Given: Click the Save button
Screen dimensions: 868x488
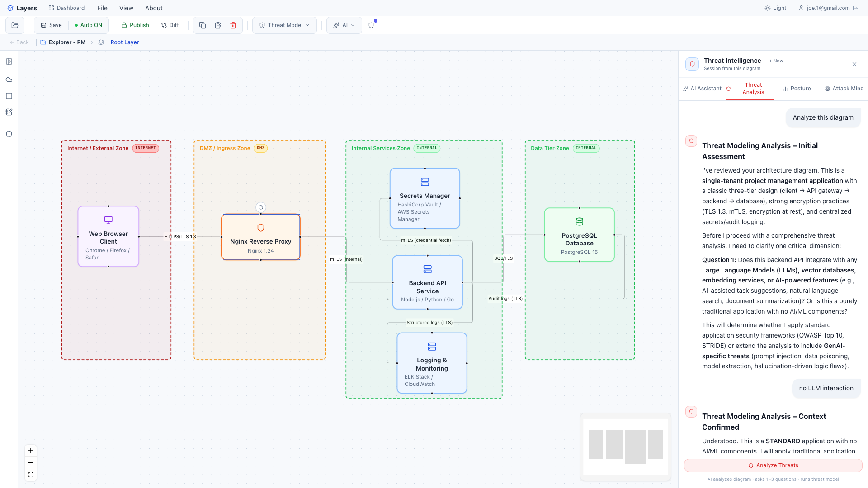Looking at the screenshot, I should [x=51, y=25].
